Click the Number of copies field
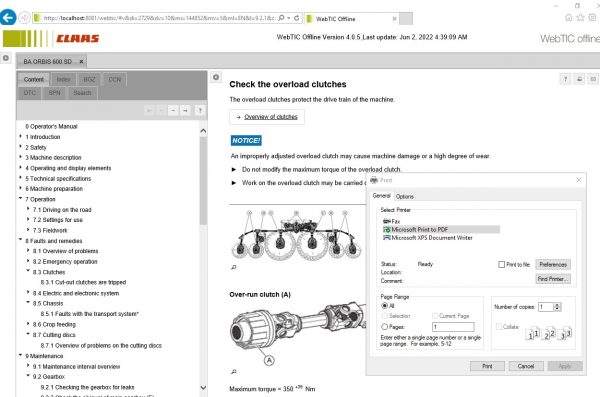 click(x=546, y=307)
